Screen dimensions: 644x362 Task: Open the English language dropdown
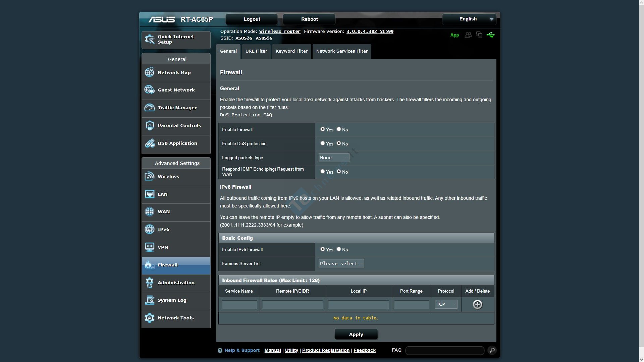[469, 19]
